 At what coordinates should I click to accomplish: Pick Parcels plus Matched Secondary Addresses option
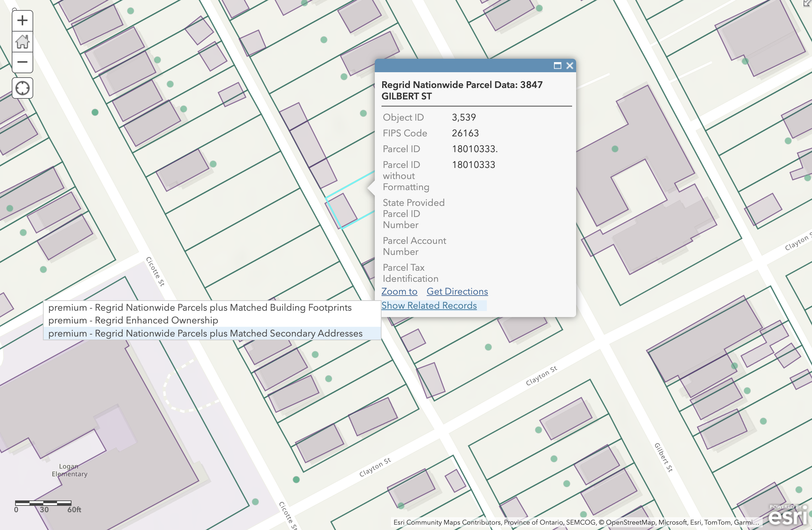(212, 333)
